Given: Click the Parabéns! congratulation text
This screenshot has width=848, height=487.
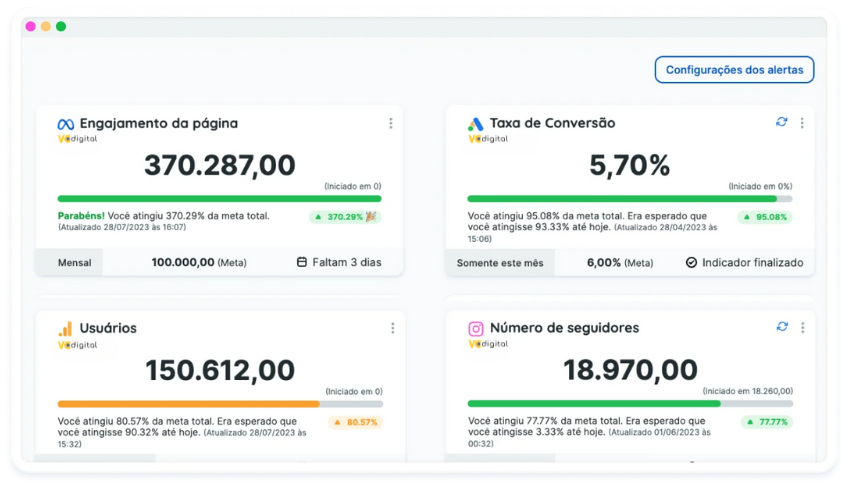Looking at the screenshot, I should 81,216.
